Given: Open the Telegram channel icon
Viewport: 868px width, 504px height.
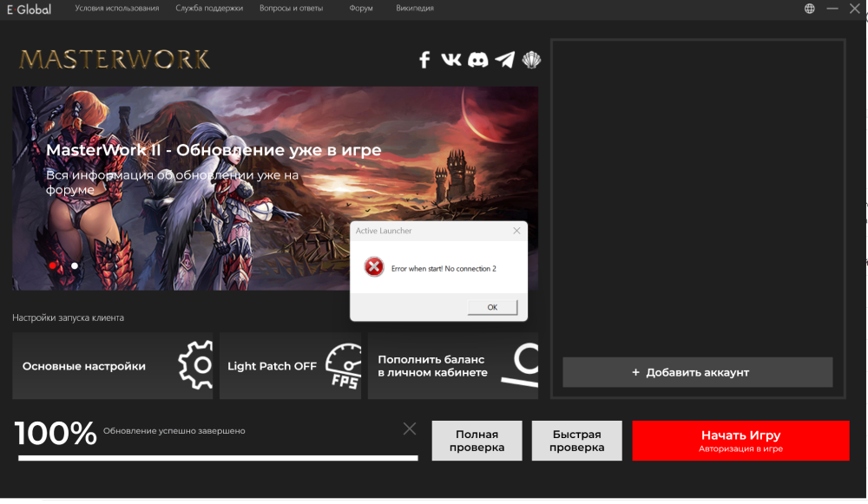Looking at the screenshot, I should click(x=504, y=60).
